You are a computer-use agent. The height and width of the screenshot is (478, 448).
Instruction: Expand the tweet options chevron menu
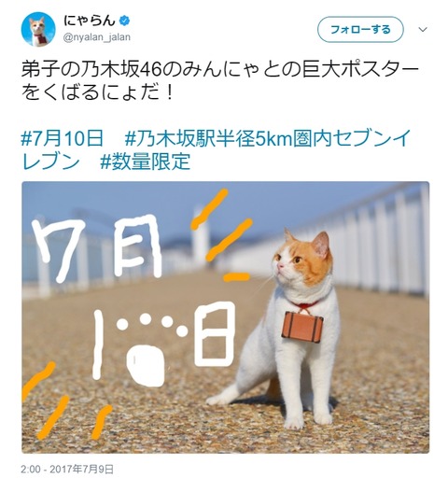[423, 30]
